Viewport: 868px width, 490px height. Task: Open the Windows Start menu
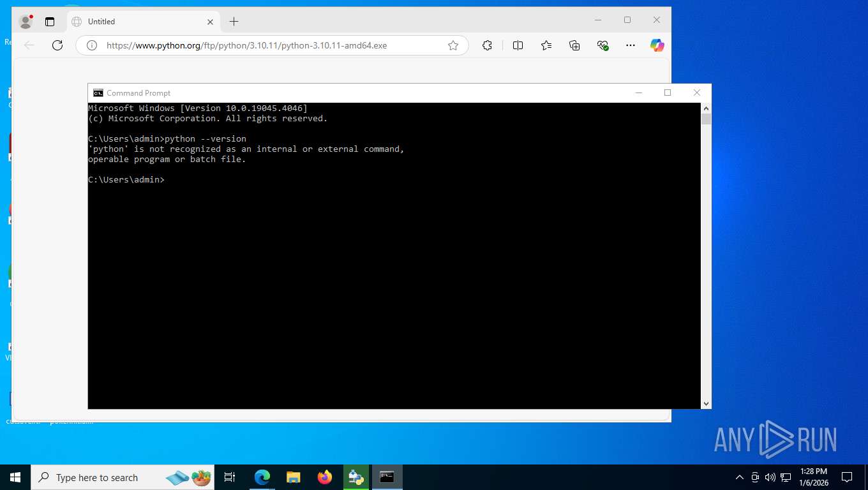[x=15, y=477]
